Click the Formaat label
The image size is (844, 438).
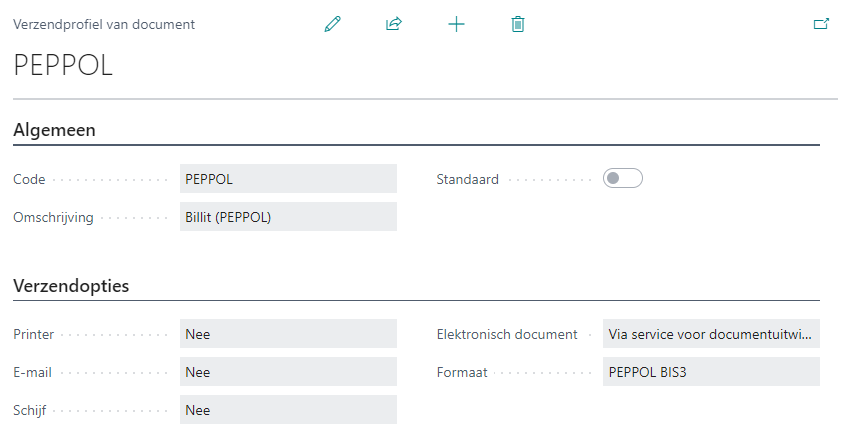click(462, 372)
